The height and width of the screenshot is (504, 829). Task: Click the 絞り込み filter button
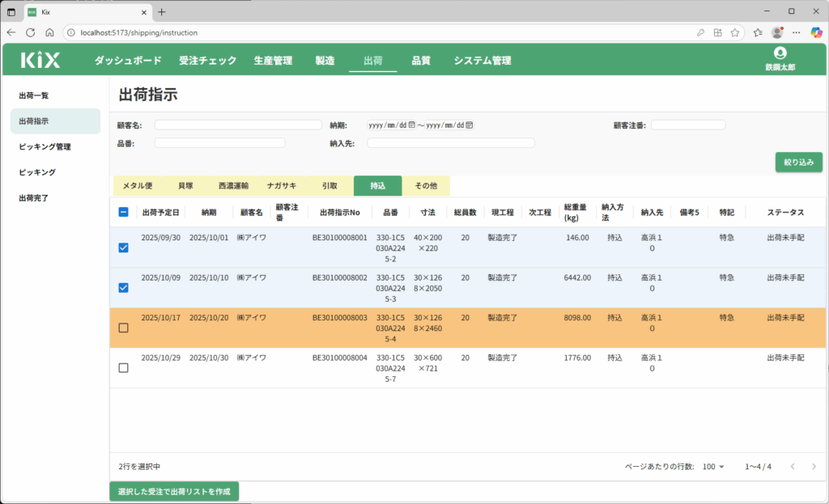point(798,162)
